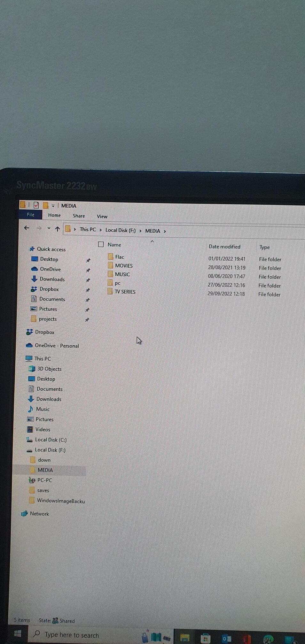Select the MUSIC folder icon
This screenshot has height=644, width=305.
tap(110, 274)
